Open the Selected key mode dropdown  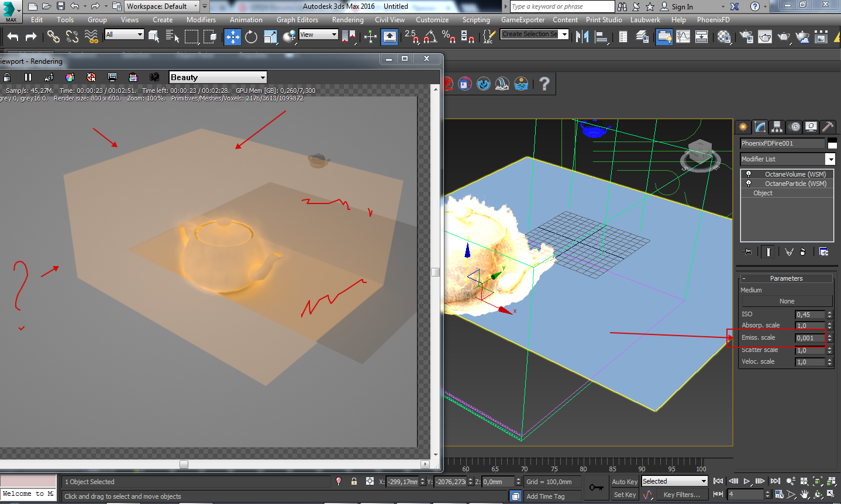(x=675, y=481)
